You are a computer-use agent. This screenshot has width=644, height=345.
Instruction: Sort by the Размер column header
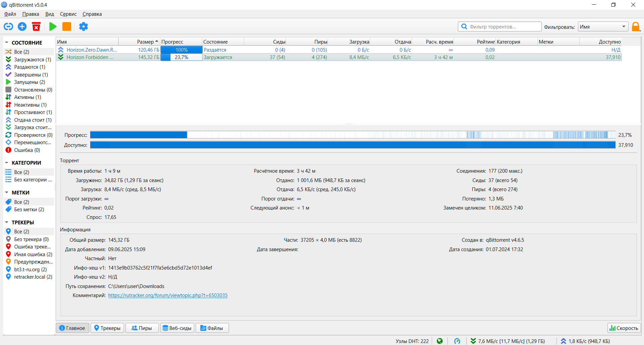click(139, 42)
